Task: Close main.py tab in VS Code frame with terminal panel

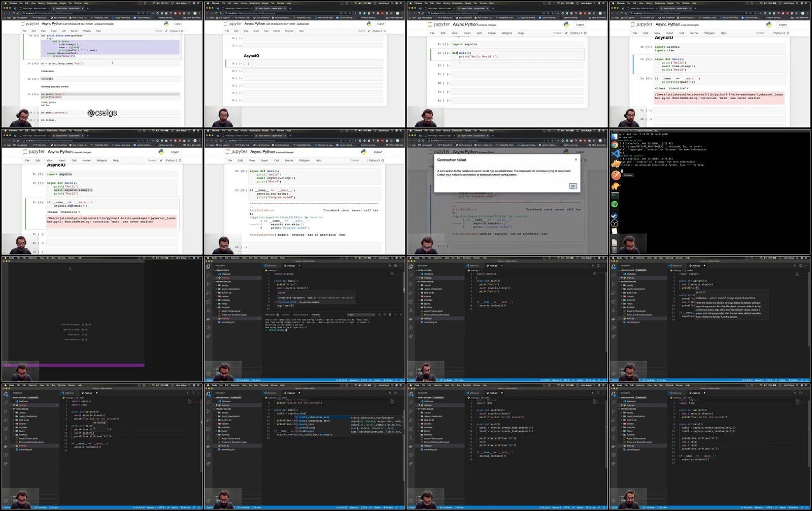Action: click(x=299, y=266)
